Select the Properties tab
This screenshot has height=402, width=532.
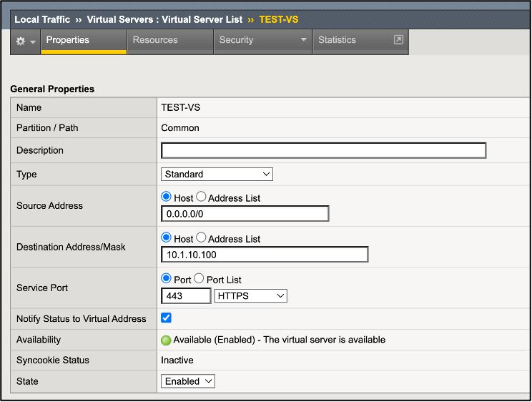(x=67, y=40)
